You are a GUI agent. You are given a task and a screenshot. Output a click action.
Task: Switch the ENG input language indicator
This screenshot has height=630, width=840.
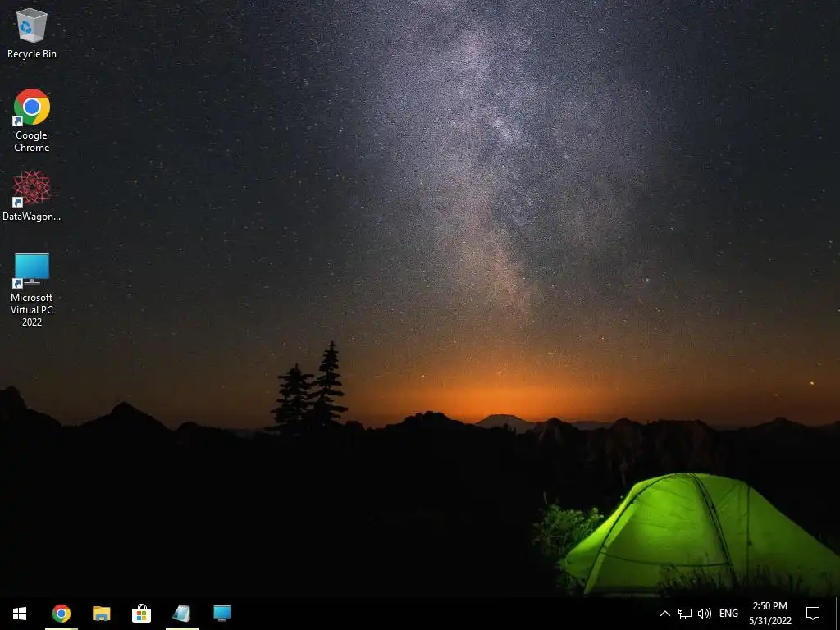coord(728,614)
